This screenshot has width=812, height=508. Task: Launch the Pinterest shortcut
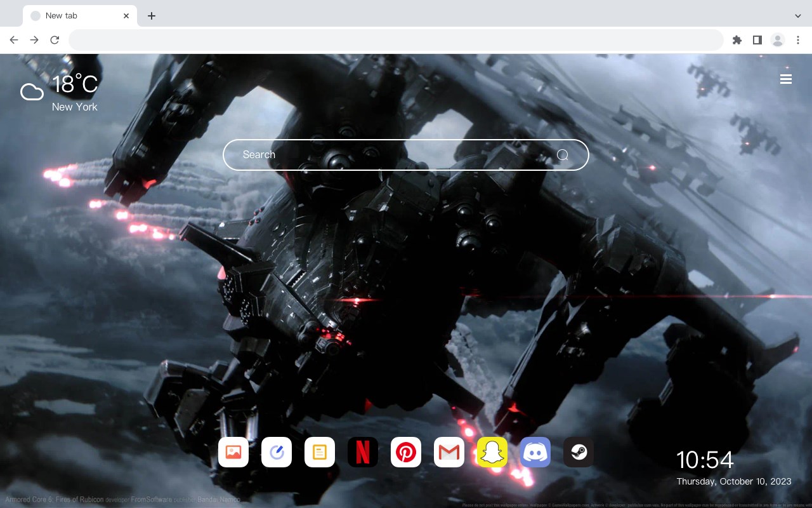point(406,452)
